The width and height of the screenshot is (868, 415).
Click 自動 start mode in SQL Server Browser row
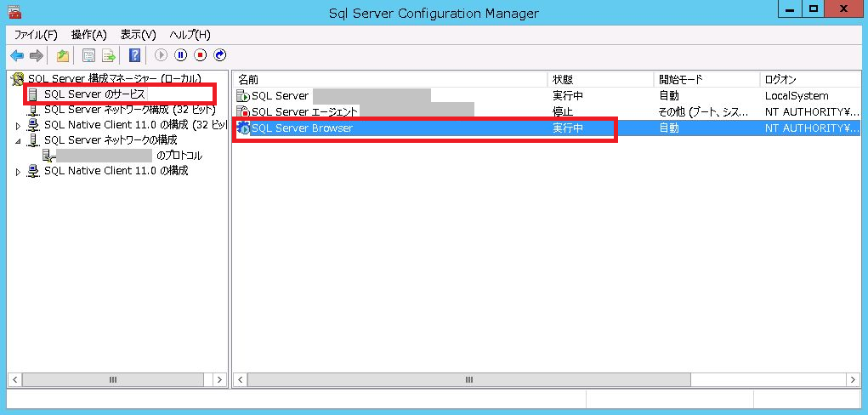pyautogui.click(x=669, y=128)
